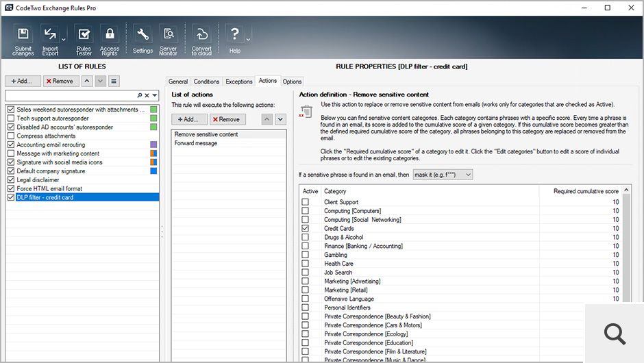Open the sensitive phrase action dropdown
644x363 pixels.
click(x=443, y=175)
